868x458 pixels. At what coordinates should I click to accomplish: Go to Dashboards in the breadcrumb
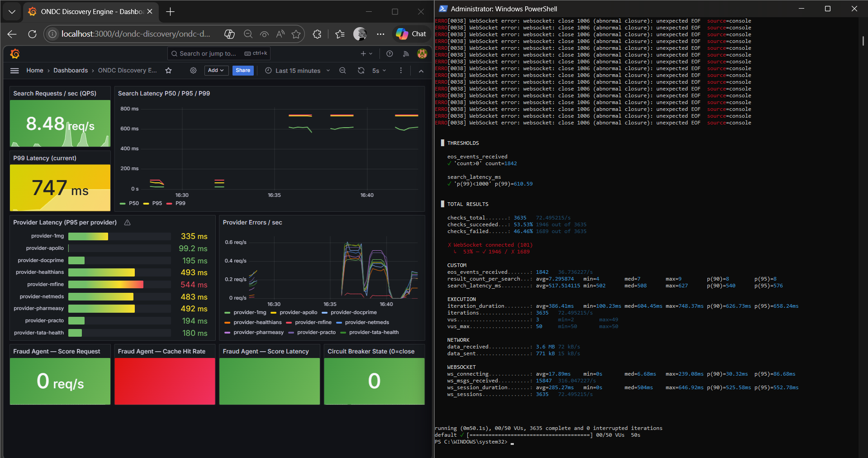(x=71, y=70)
